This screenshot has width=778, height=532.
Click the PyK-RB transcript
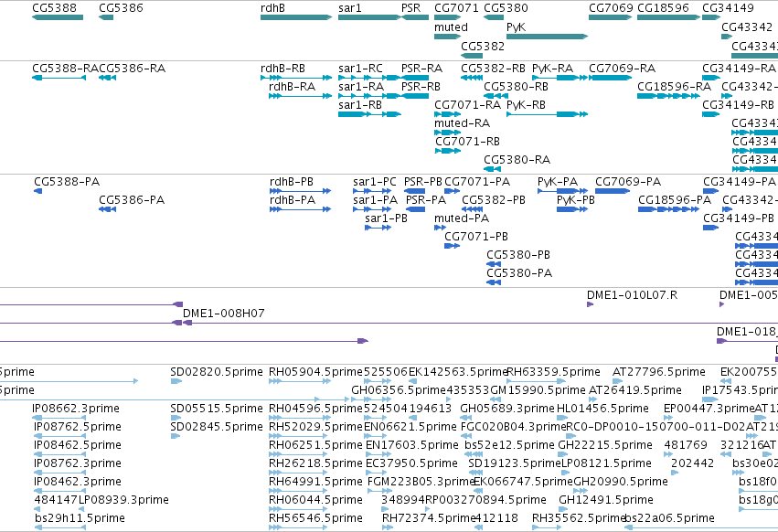548,114
